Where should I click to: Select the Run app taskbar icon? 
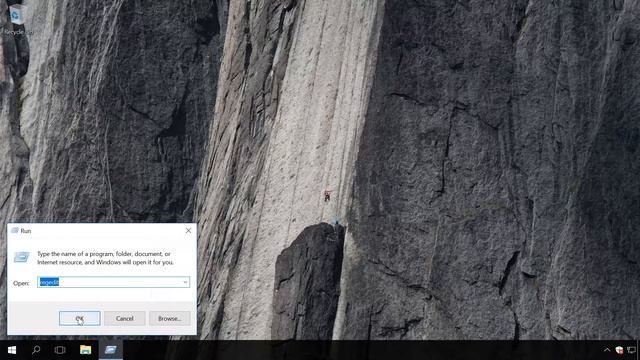(111, 350)
